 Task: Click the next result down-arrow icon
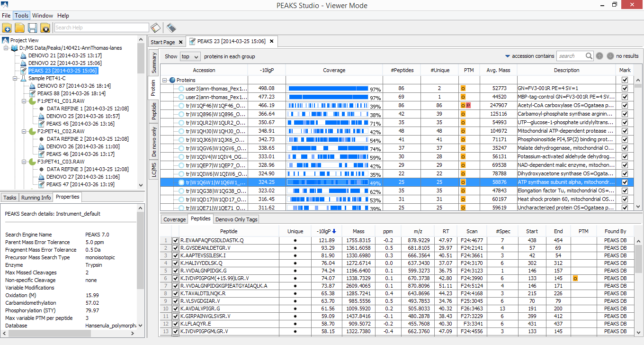tap(610, 56)
